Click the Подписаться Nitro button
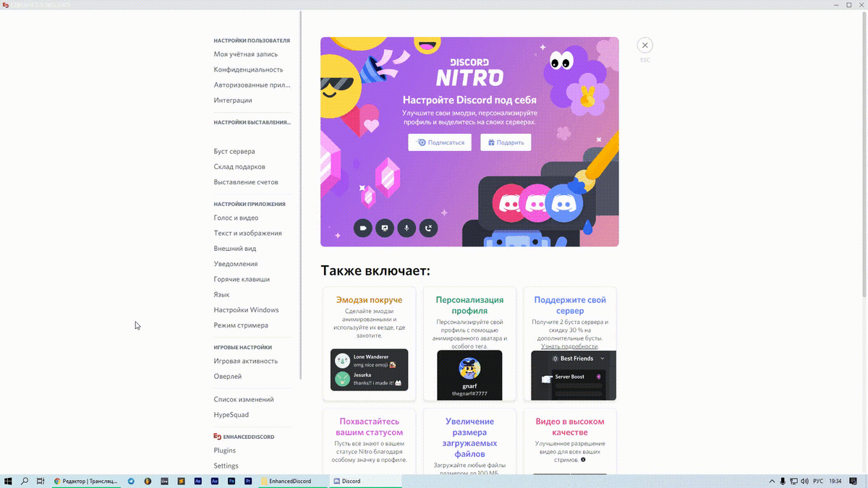The height and width of the screenshot is (488, 868). 440,142
